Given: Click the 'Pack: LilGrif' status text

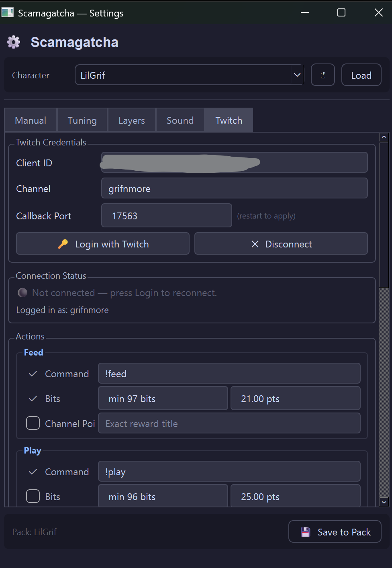Looking at the screenshot, I should [35, 532].
